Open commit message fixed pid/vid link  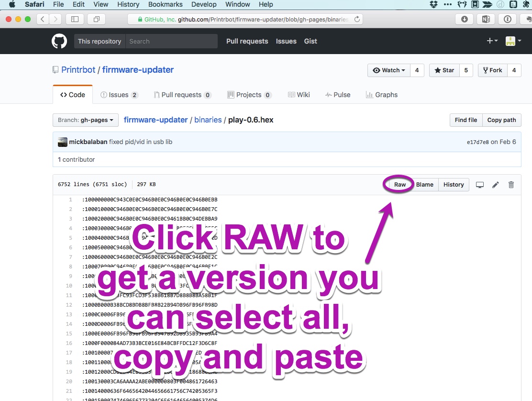point(141,142)
